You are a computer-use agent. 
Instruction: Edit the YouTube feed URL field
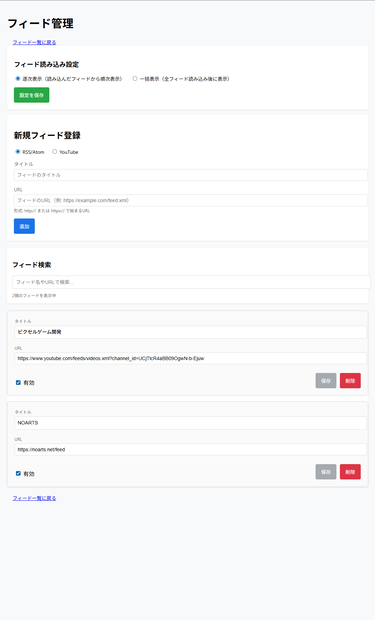pos(191,359)
